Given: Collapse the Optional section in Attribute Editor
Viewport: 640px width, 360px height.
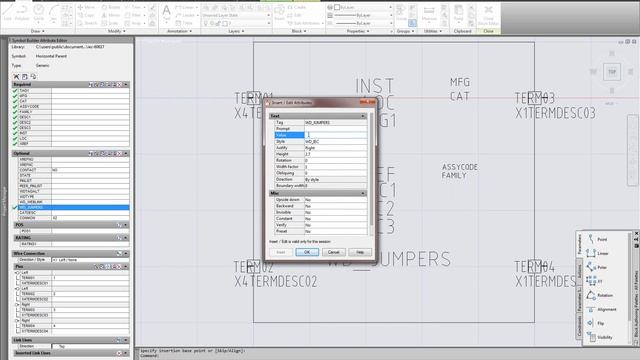Looking at the screenshot, I should click(x=126, y=153).
